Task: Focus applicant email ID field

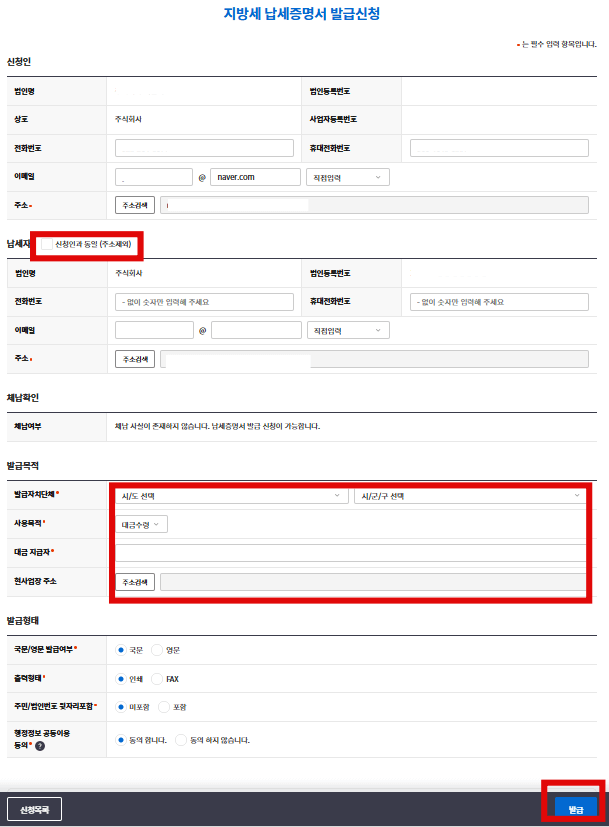Action: click(154, 177)
